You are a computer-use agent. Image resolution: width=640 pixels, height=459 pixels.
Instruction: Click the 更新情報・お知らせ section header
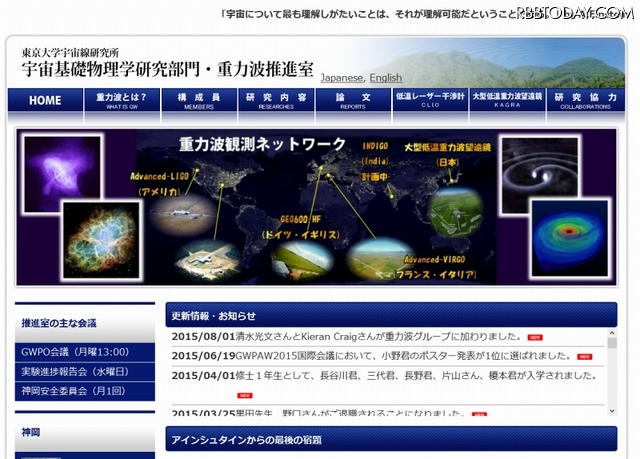(391, 315)
